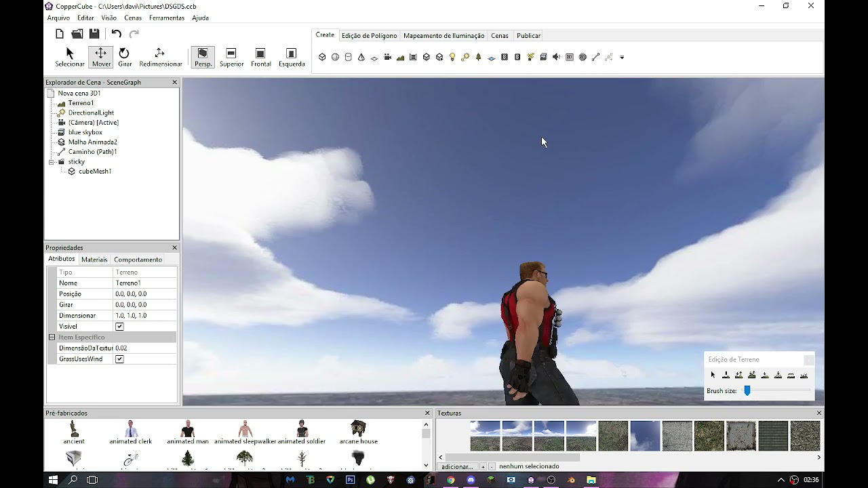Switch to Mapeamento de Iluminação tab

pyautogui.click(x=443, y=35)
